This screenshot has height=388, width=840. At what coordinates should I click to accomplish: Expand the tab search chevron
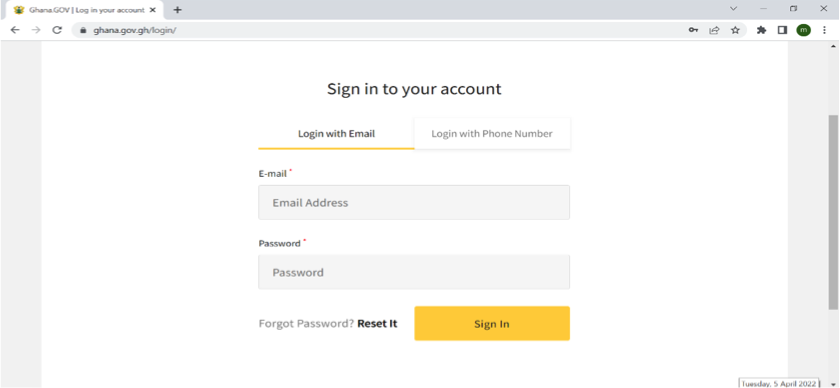coord(733,9)
